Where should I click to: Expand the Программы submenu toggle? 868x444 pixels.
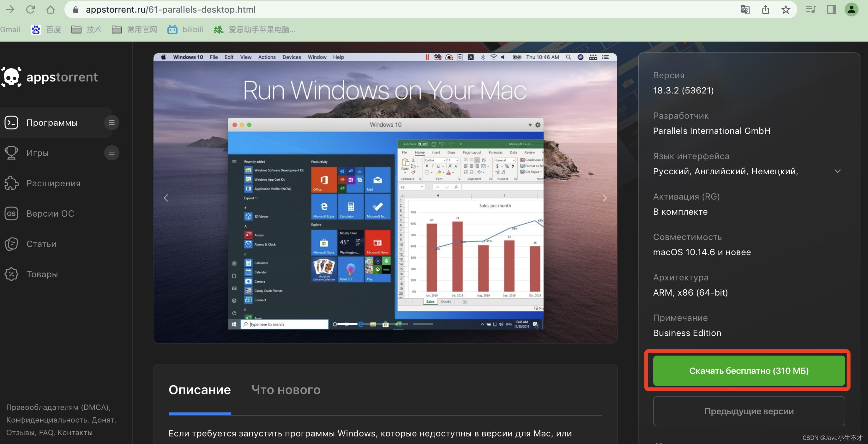click(112, 123)
